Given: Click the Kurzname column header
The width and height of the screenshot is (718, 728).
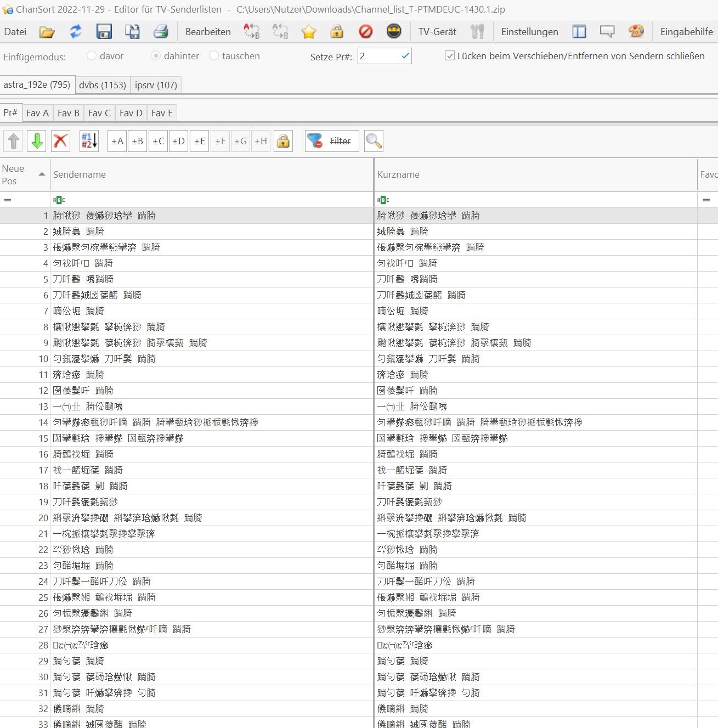Looking at the screenshot, I should [x=535, y=174].
